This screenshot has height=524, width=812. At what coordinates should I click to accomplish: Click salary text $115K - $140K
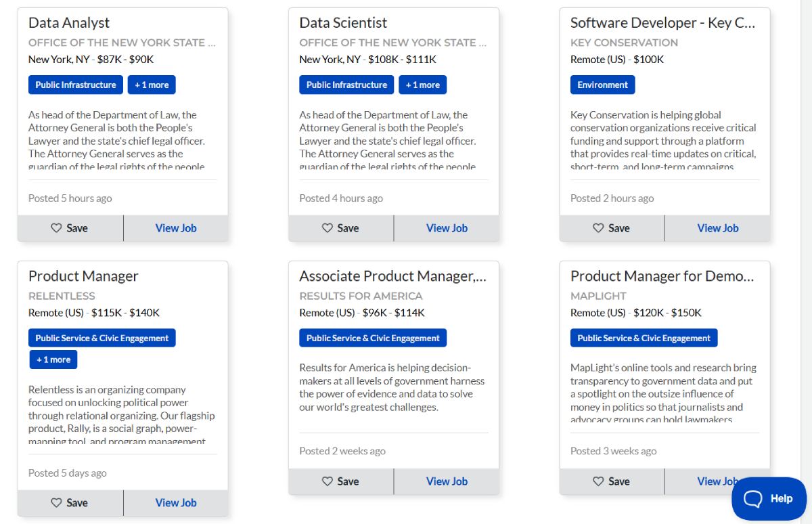[125, 313]
